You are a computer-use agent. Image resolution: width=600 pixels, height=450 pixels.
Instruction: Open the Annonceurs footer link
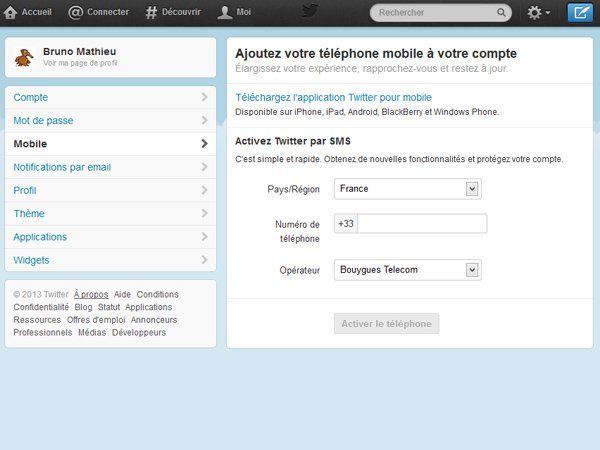(x=154, y=320)
